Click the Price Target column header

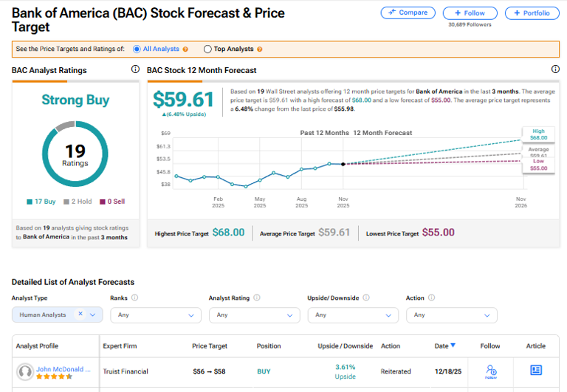coord(210,345)
